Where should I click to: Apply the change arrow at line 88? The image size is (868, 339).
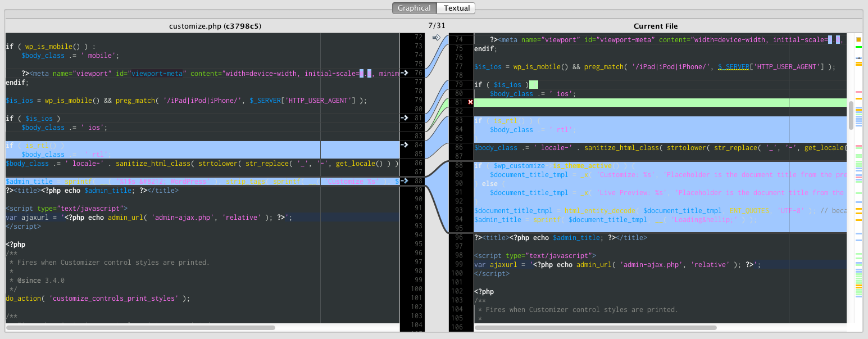[405, 181]
